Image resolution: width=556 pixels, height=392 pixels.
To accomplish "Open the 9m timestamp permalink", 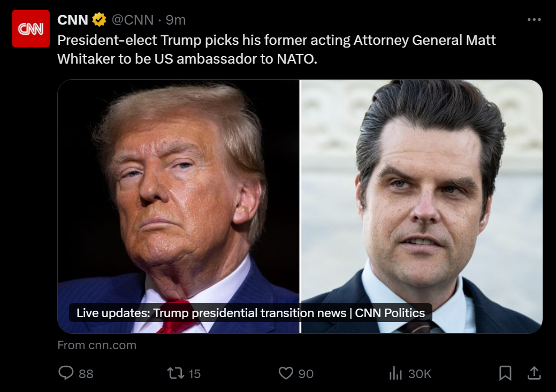I will [x=176, y=20].
